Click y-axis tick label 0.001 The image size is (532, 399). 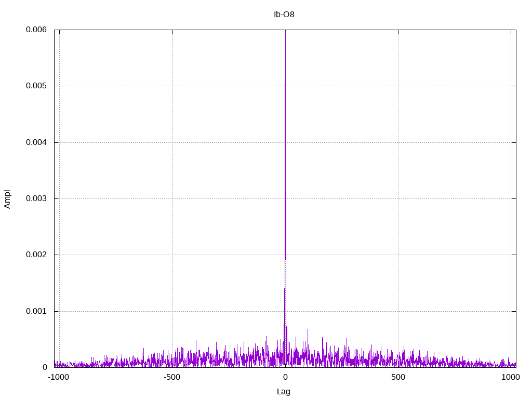(36, 311)
